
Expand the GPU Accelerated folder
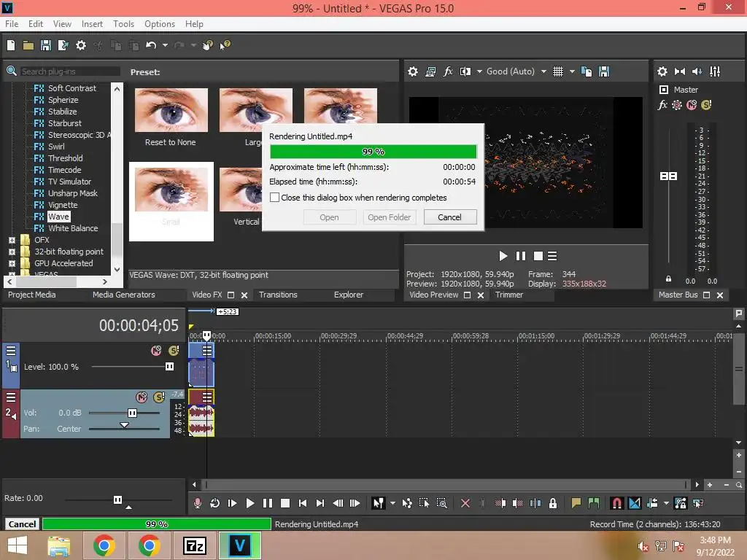click(x=12, y=263)
